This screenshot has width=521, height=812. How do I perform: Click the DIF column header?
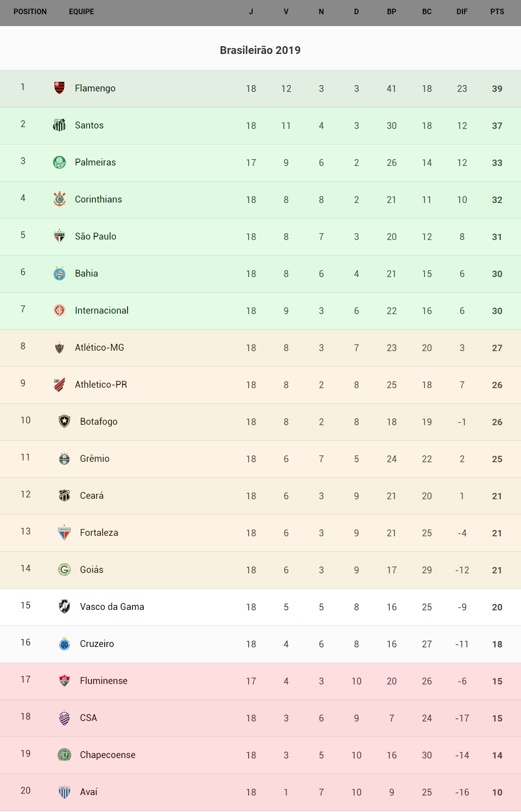[462, 12]
